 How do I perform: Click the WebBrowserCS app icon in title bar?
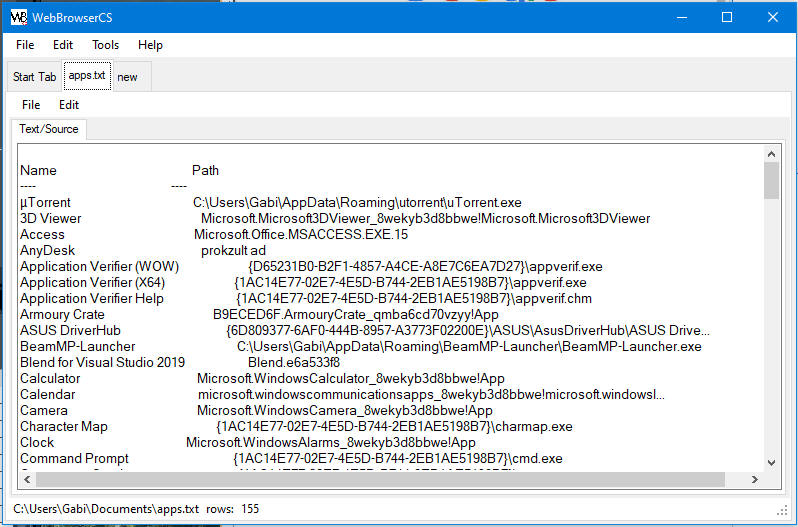point(19,17)
